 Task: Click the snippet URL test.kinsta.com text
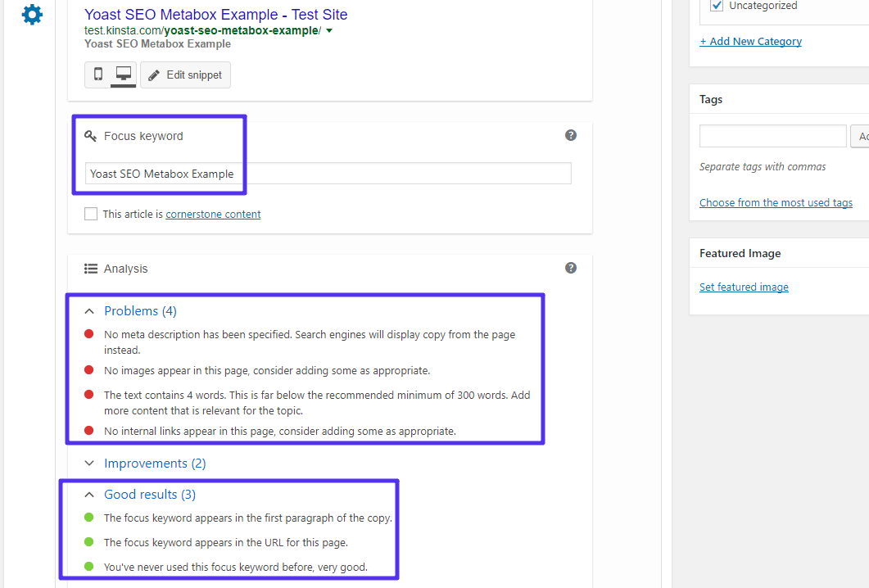(203, 30)
